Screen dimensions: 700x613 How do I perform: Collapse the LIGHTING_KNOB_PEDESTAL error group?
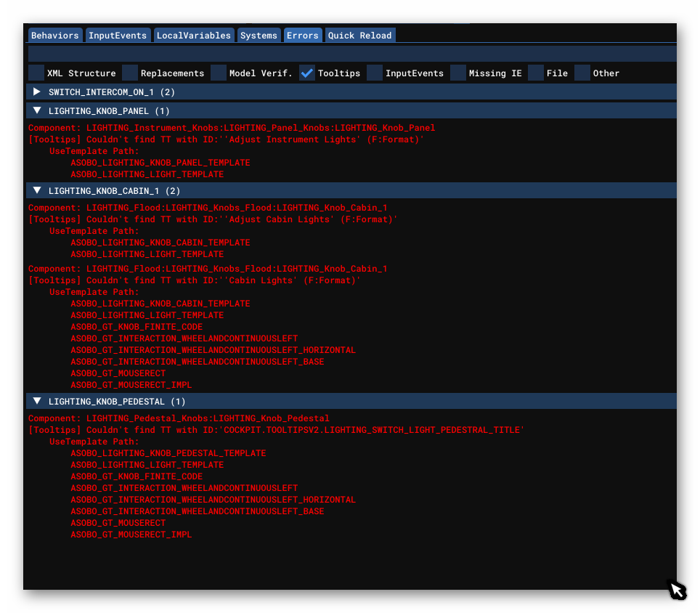(x=37, y=401)
